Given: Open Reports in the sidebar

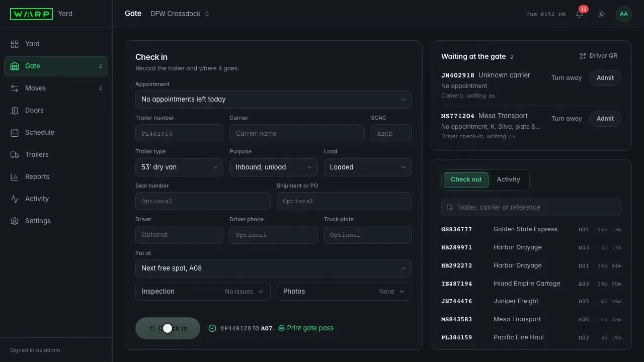Looking at the screenshot, I should point(56,176).
